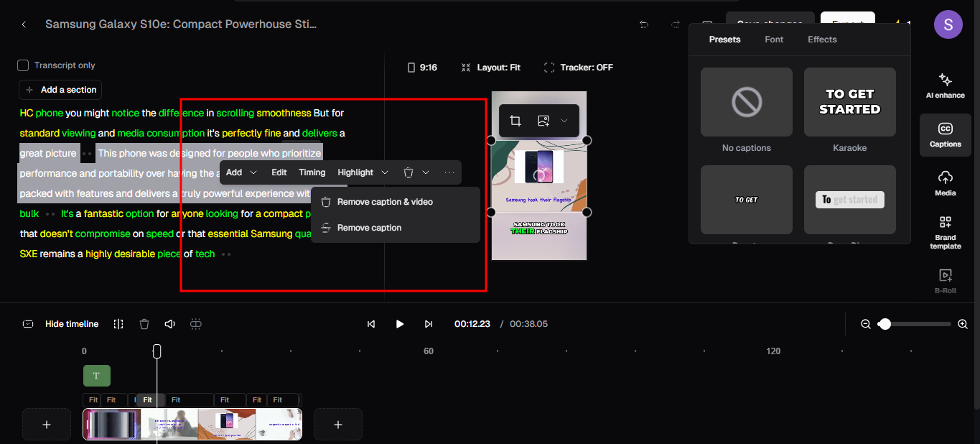
Task: Click the Save changes button
Action: tap(770, 20)
